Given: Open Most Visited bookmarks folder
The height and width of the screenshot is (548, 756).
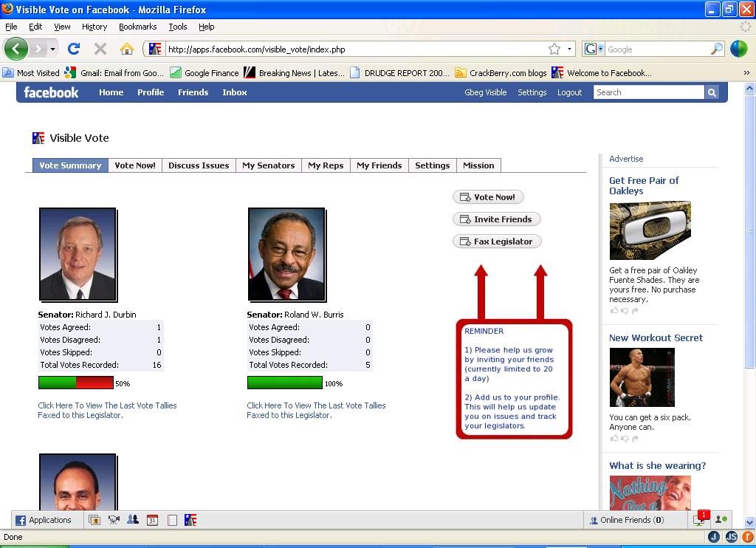Looking at the screenshot, I should point(31,73).
